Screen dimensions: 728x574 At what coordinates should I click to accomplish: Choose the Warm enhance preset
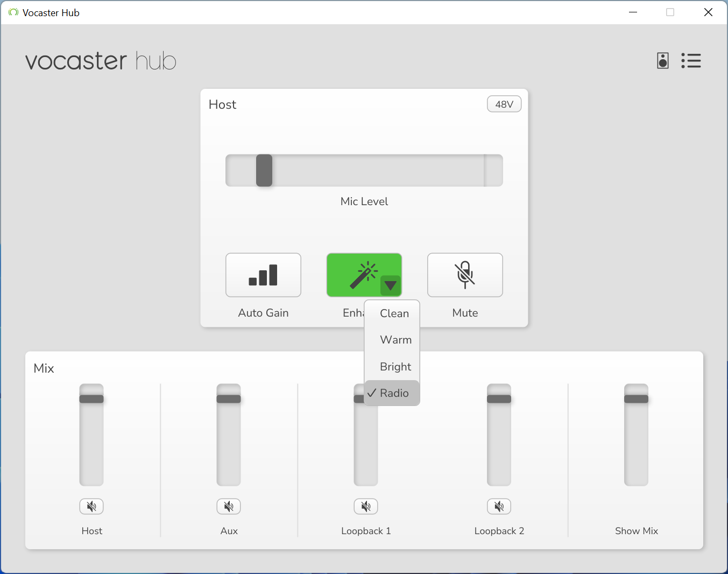tap(392, 340)
